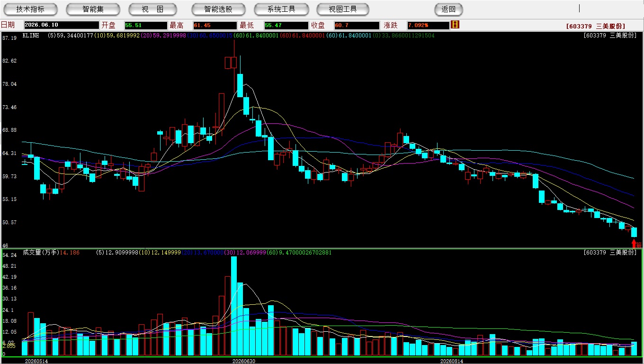
Task: Click the 涨跌 value field 7.092%
Action: 428,25
